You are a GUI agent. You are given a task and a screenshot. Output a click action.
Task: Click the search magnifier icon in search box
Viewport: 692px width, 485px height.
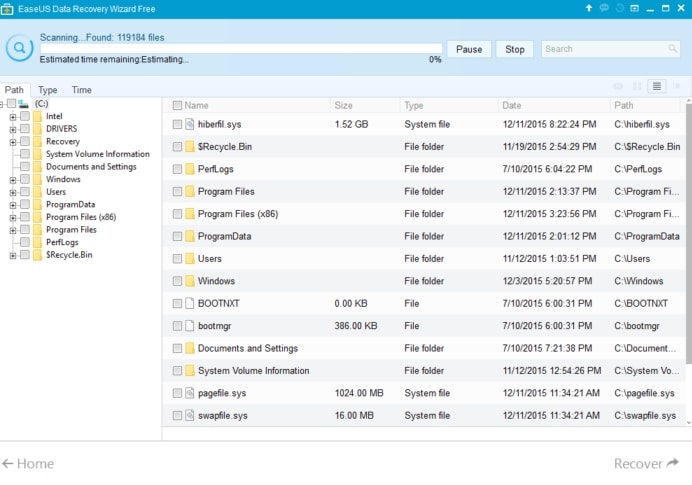tap(672, 49)
